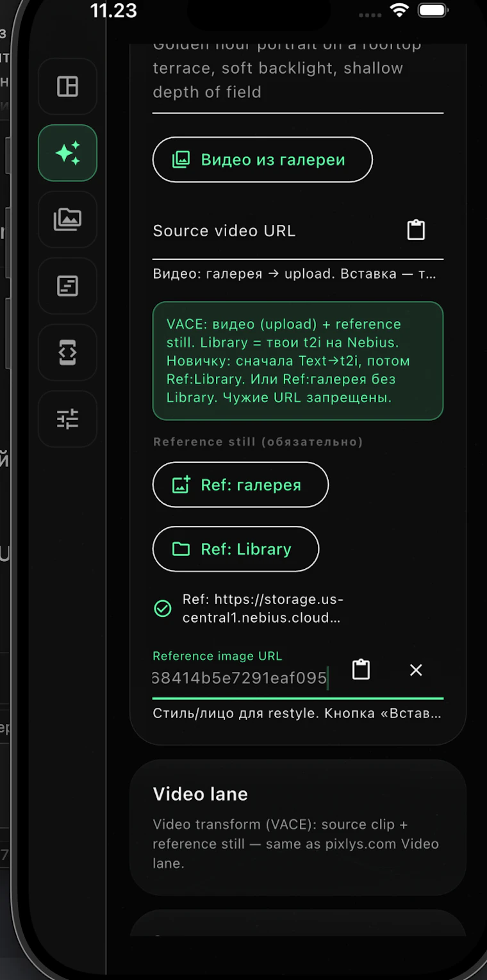
Task: Tap the battery status bar icon
Action: 432,11
